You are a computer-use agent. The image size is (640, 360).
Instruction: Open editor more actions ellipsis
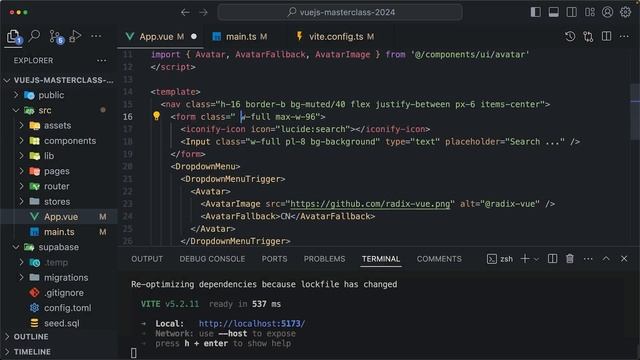point(624,36)
